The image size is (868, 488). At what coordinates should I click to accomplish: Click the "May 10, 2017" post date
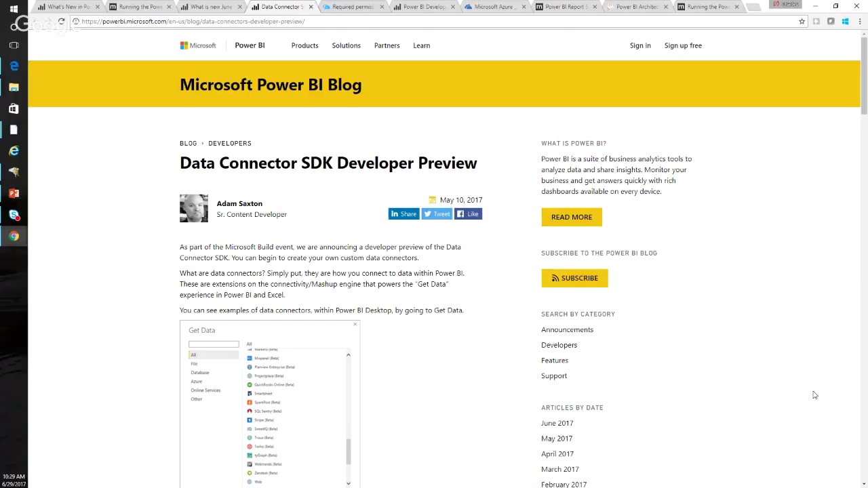click(461, 200)
